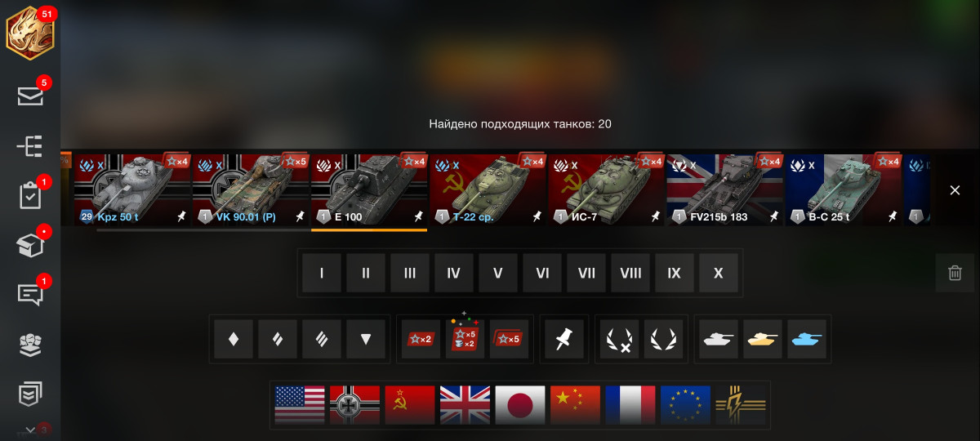Open the player profile clan emblem
The height and width of the screenshot is (441, 980).
click(30, 33)
